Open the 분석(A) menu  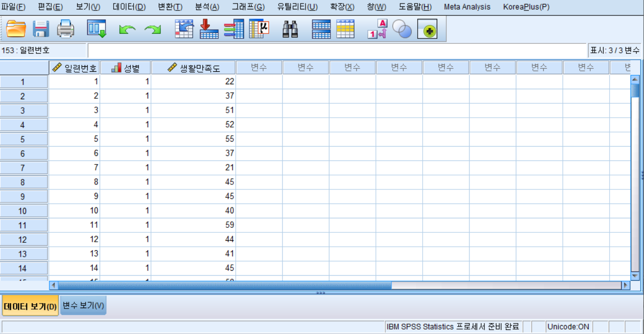pyautogui.click(x=207, y=7)
